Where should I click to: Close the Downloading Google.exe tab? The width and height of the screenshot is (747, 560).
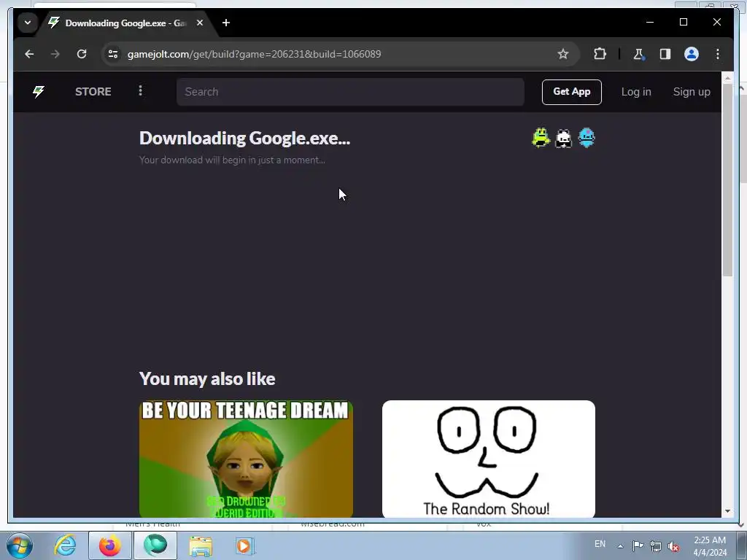(x=200, y=23)
